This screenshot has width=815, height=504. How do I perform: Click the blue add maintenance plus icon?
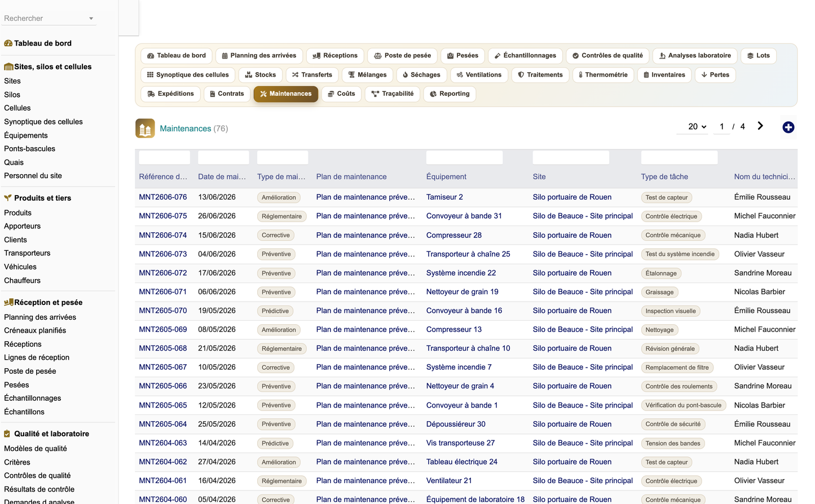[x=788, y=127]
